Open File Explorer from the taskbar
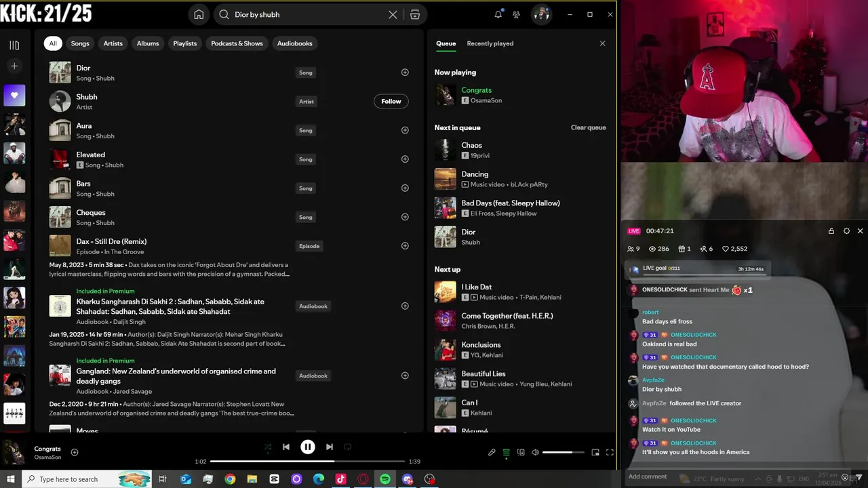This screenshot has height=488, width=868. 252,479
